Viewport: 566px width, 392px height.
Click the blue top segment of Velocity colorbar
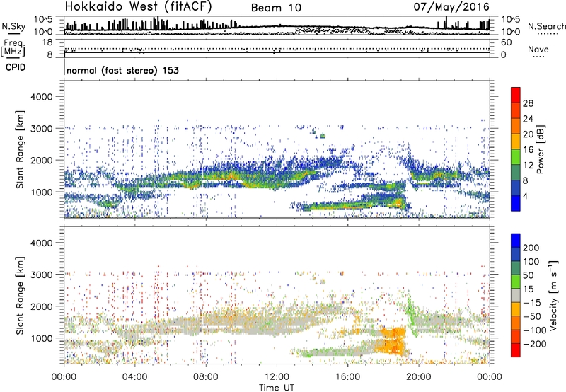point(516,241)
